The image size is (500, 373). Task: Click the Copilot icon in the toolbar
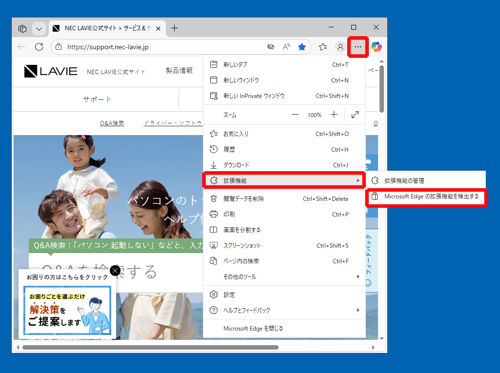click(376, 47)
